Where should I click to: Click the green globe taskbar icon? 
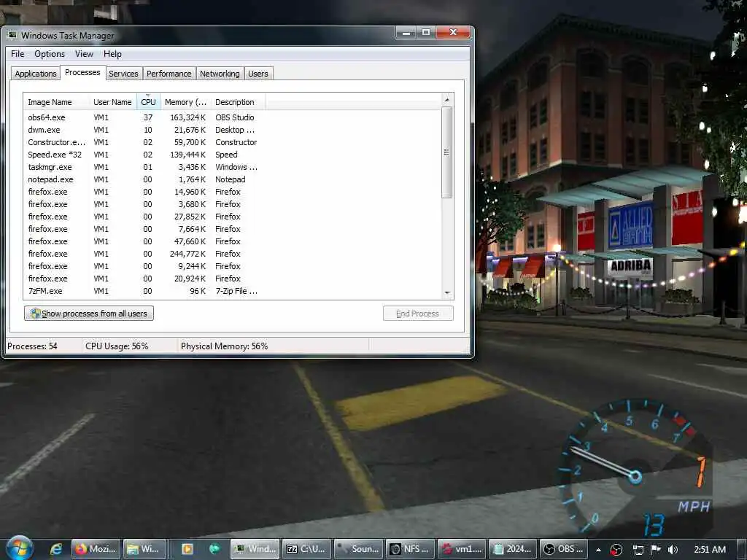pyautogui.click(x=214, y=549)
